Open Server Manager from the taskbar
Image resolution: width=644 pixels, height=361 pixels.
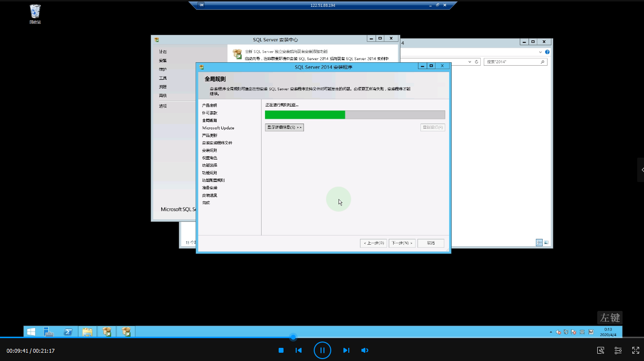click(x=49, y=332)
